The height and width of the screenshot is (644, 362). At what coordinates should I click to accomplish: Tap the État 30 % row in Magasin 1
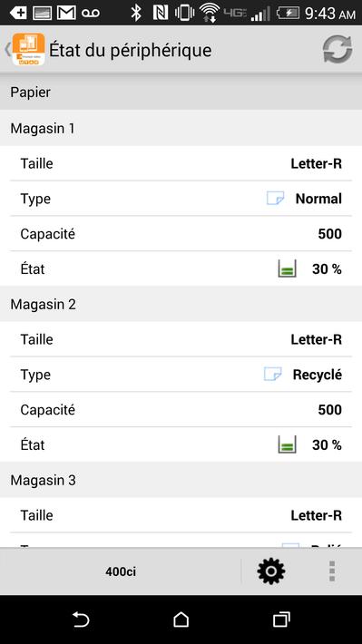click(181, 269)
